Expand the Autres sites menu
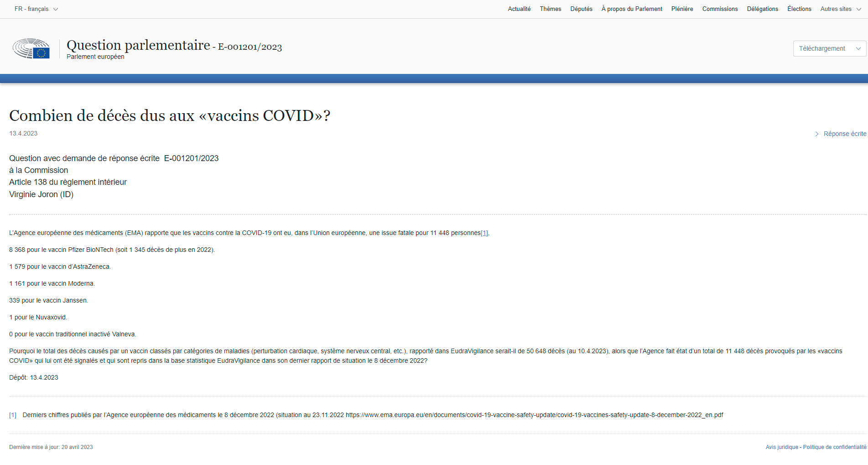 click(x=840, y=9)
